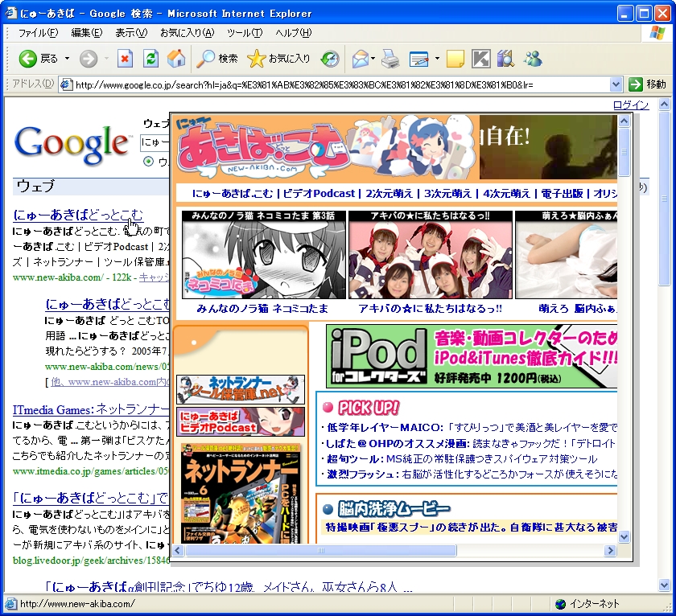Open 「にゅーあきばどっとこむ」で result link

click(x=90, y=498)
